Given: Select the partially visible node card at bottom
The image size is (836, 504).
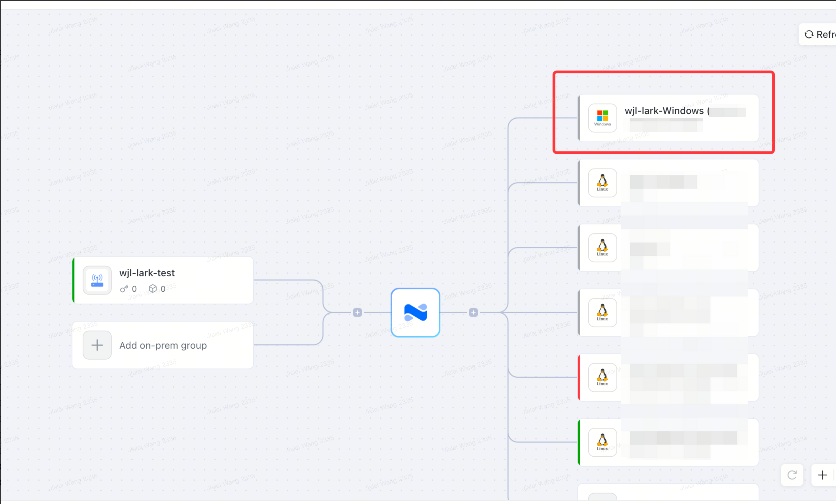Looking at the screenshot, I should (668, 492).
